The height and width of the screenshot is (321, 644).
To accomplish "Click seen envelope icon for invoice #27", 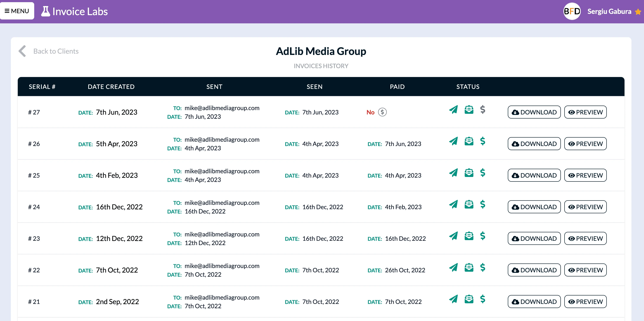I will 469,109.
